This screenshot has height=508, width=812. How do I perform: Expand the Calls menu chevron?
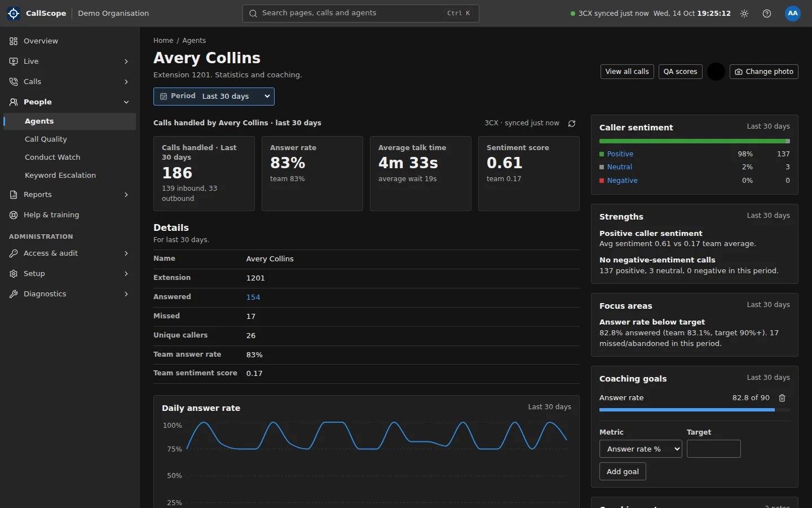pyautogui.click(x=126, y=82)
